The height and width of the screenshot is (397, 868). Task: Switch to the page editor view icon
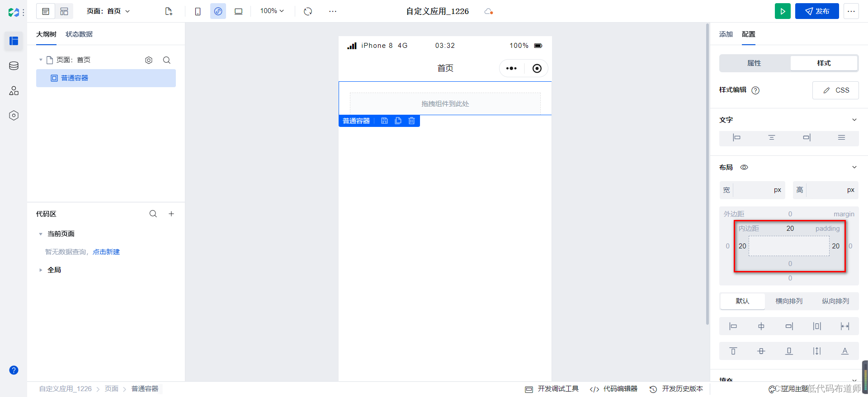(46, 11)
